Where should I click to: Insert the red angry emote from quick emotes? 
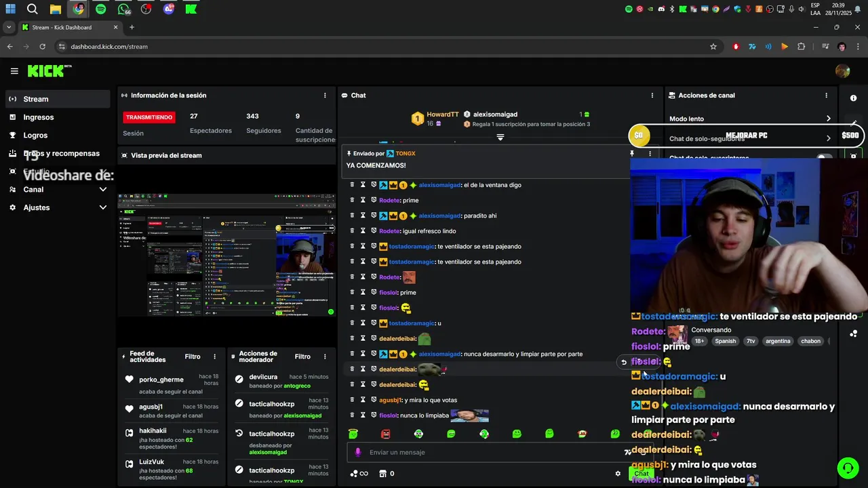(x=386, y=434)
